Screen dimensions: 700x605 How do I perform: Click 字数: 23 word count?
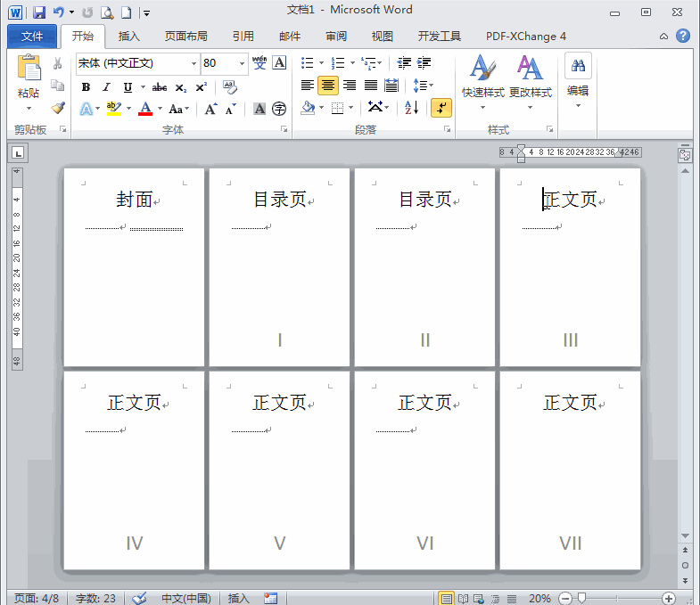click(x=95, y=598)
